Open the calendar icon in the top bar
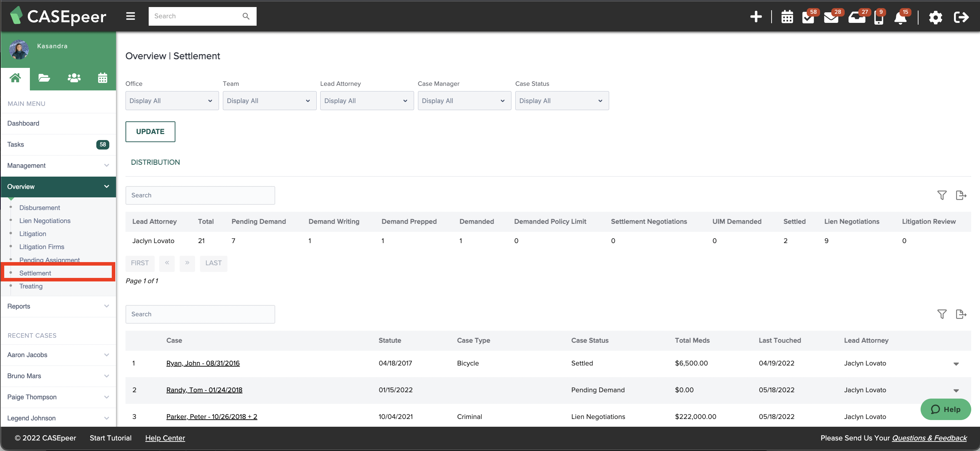Image resolution: width=980 pixels, height=451 pixels. 787,17
